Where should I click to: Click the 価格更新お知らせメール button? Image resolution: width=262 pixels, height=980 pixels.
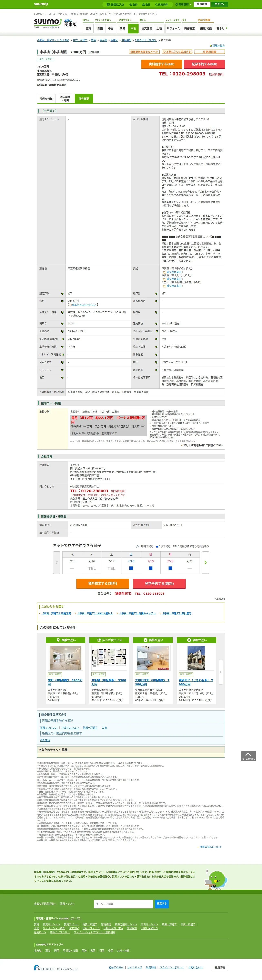[144, 52]
